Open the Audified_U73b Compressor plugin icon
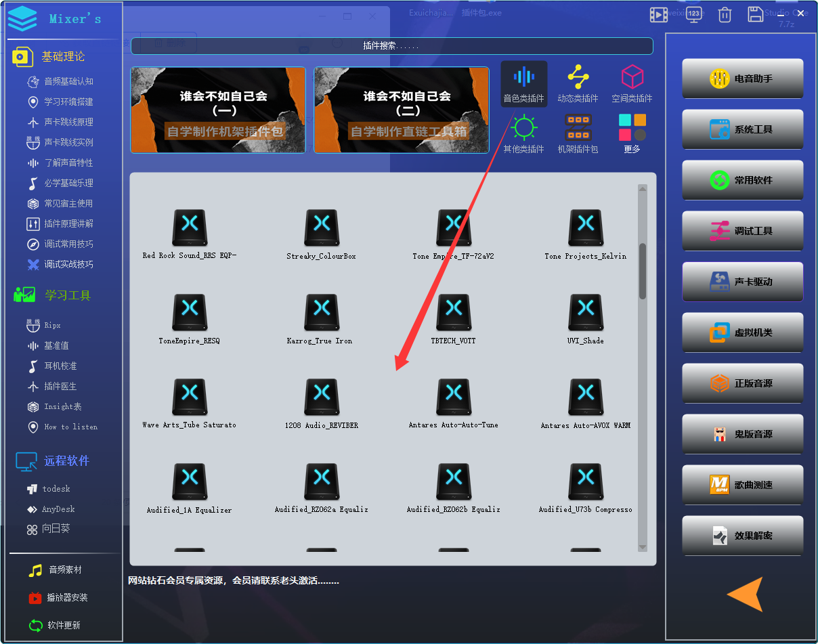This screenshot has height=644, width=818. (586, 481)
